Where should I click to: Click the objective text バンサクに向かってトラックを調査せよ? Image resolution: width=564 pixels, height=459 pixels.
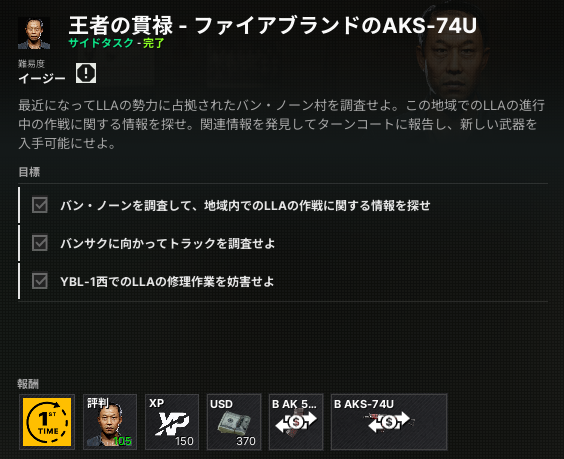[168, 244]
